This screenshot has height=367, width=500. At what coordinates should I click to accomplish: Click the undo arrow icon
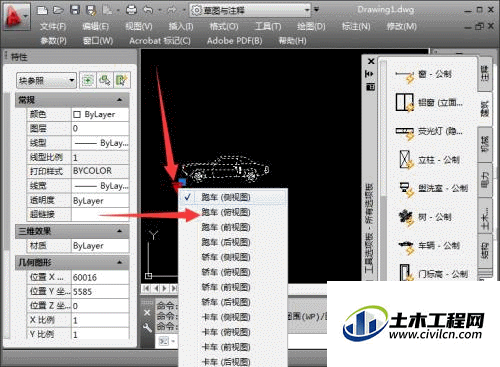[147, 10]
